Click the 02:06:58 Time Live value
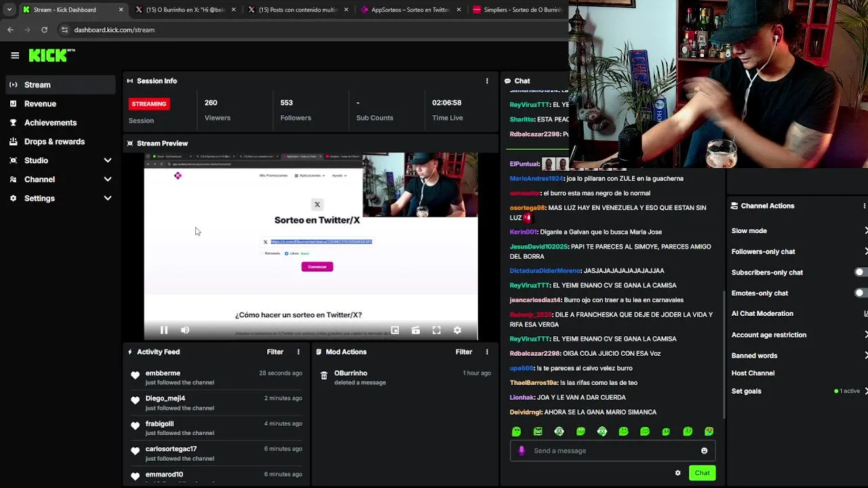Viewport: 868px width, 488px height. click(447, 103)
